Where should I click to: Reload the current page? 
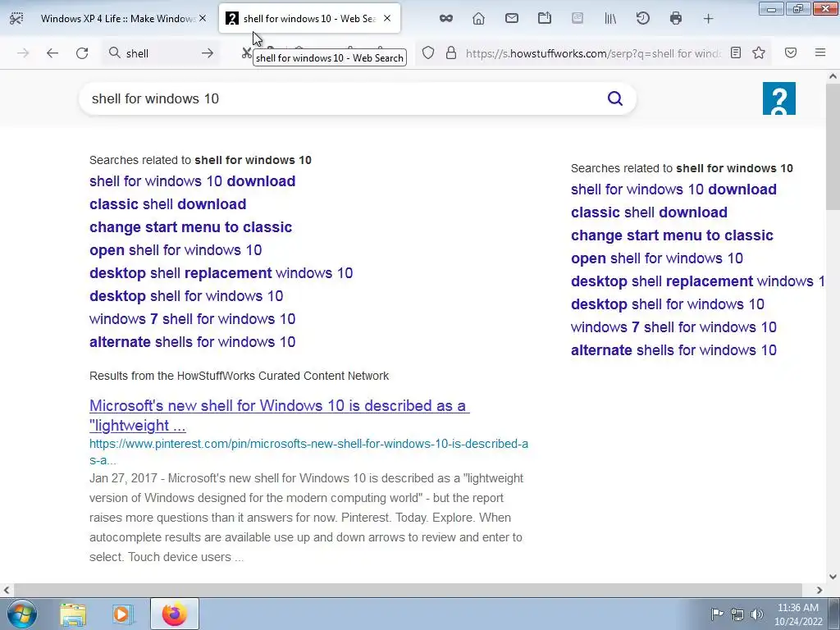82,53
